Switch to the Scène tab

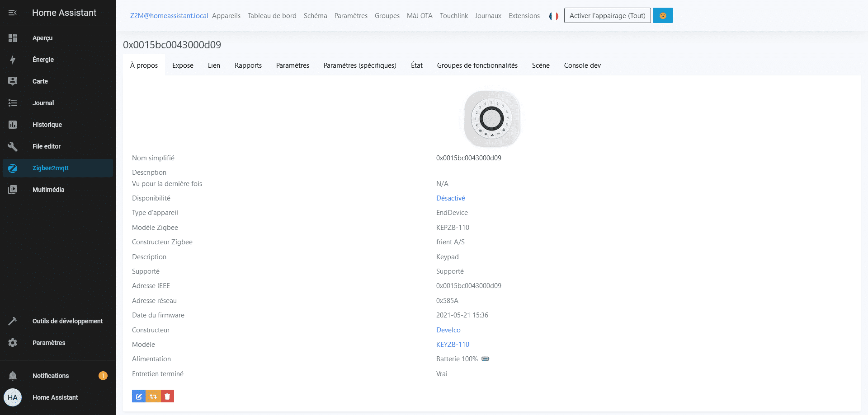(541, 65)
